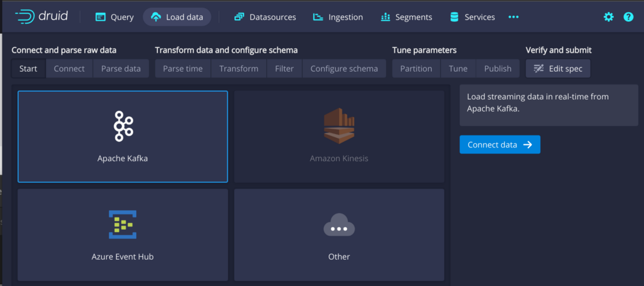Go to the Configure schema step
This screenshot has height=286, width=644.
click(344, 69)
